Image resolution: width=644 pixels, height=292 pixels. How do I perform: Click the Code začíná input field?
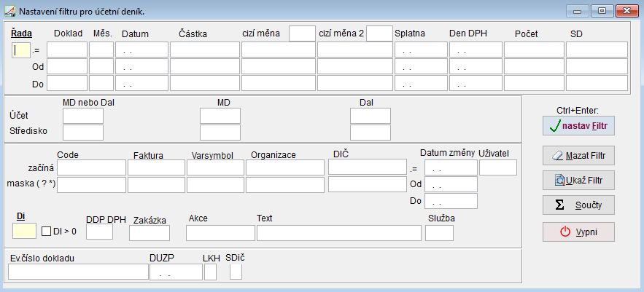pyautogui.click(x=91, y=167)
